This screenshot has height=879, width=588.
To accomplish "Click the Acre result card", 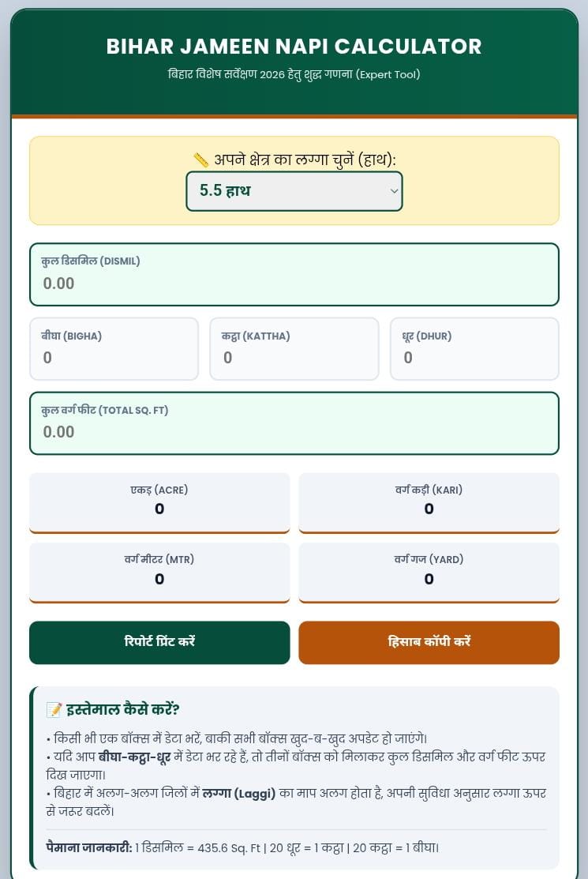I will [159, 501].
